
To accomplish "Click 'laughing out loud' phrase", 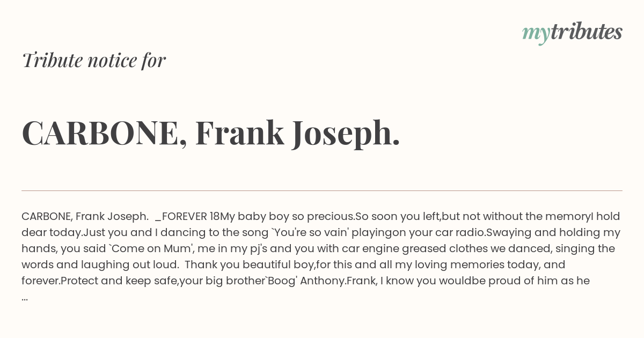I will click(x=134, y=265).
